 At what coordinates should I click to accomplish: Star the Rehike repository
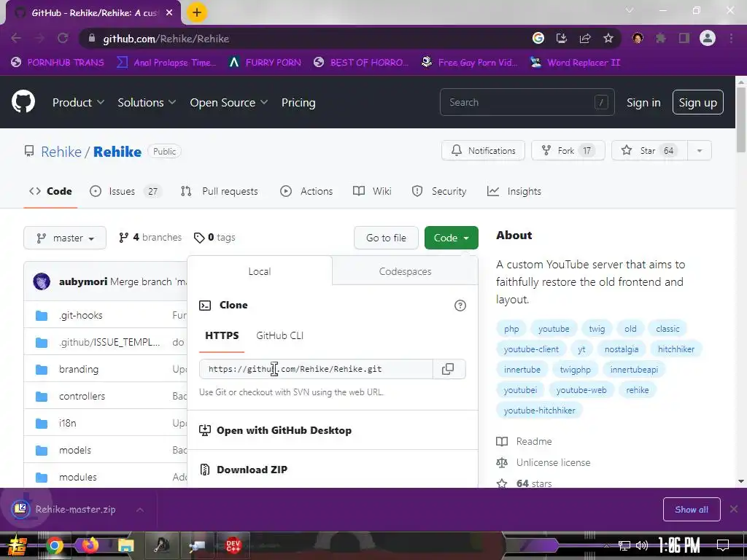pos(649,150)
